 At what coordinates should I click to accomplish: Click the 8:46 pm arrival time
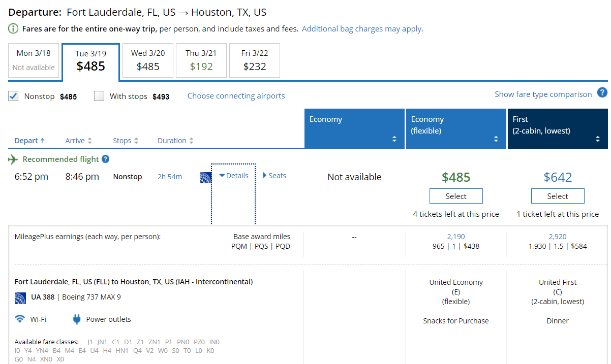[82, 177]
